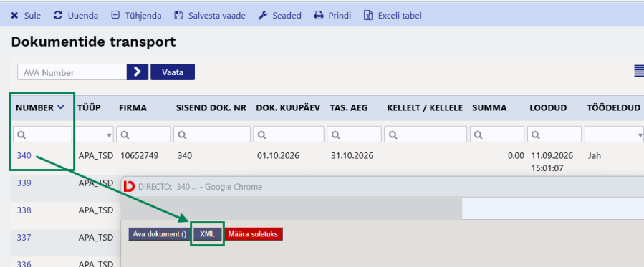Click the AVA Number input field
This screenshot has height=267, width=644.
point(72,72)
